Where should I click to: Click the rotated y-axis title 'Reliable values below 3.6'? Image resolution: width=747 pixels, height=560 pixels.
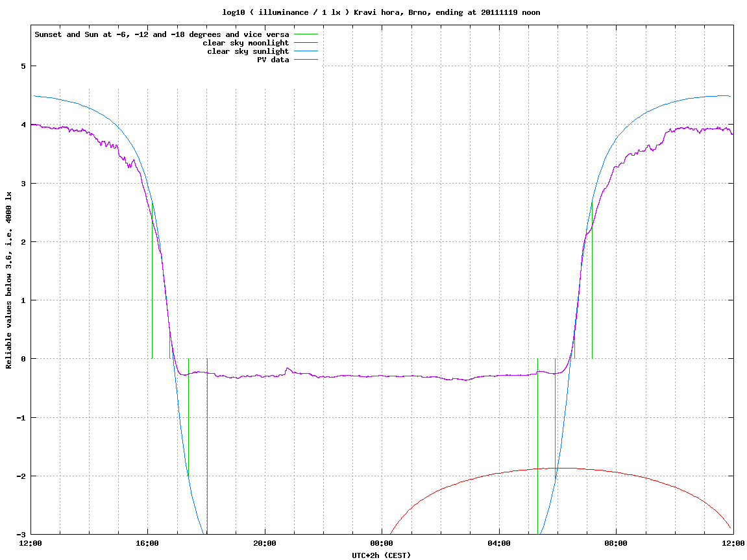point(8,280)
